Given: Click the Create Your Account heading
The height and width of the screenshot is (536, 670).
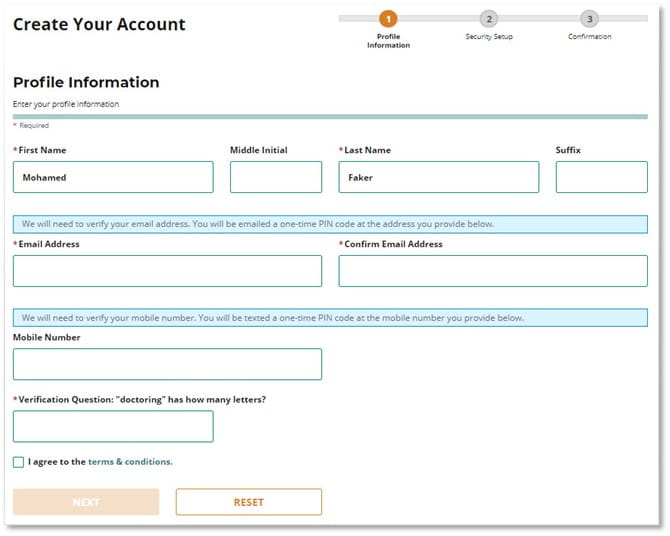Looking at the screenshot, I should point(99,25).
